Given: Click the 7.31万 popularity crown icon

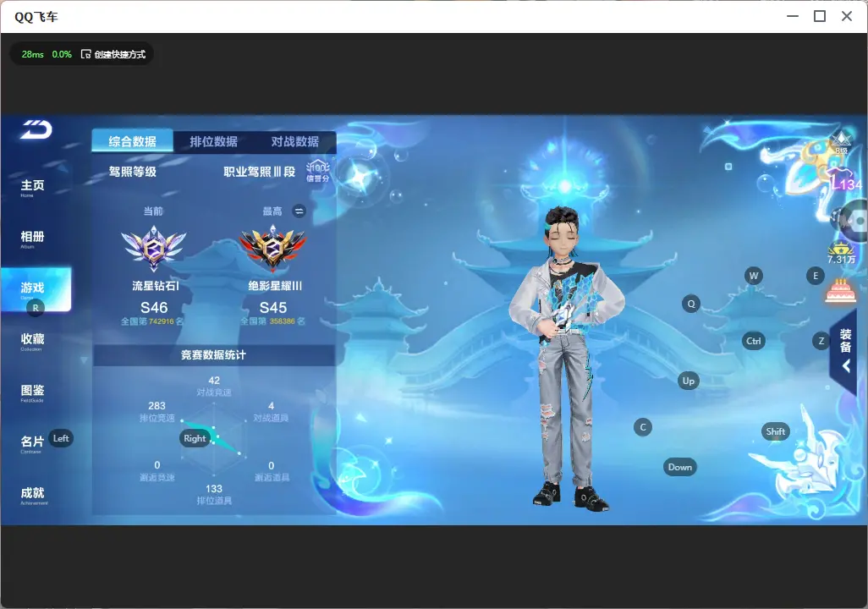Looking at the screenshot, I should coord(841,253).
